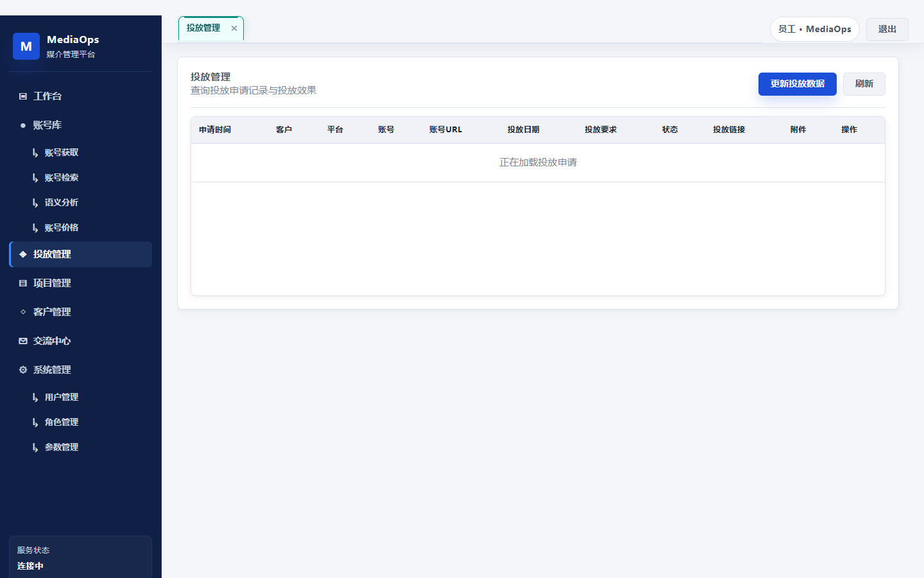Click the 账号库 bullet icon

point(23,125)
